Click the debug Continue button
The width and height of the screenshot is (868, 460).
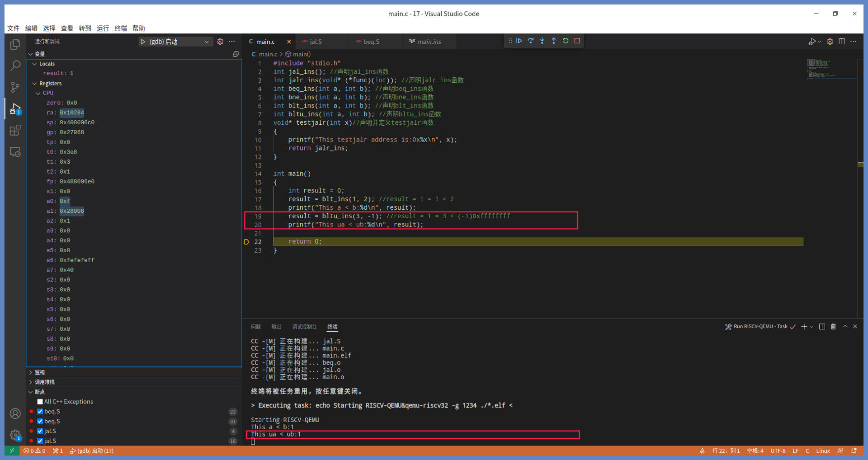pyautogui.click(x=519, y=41)
